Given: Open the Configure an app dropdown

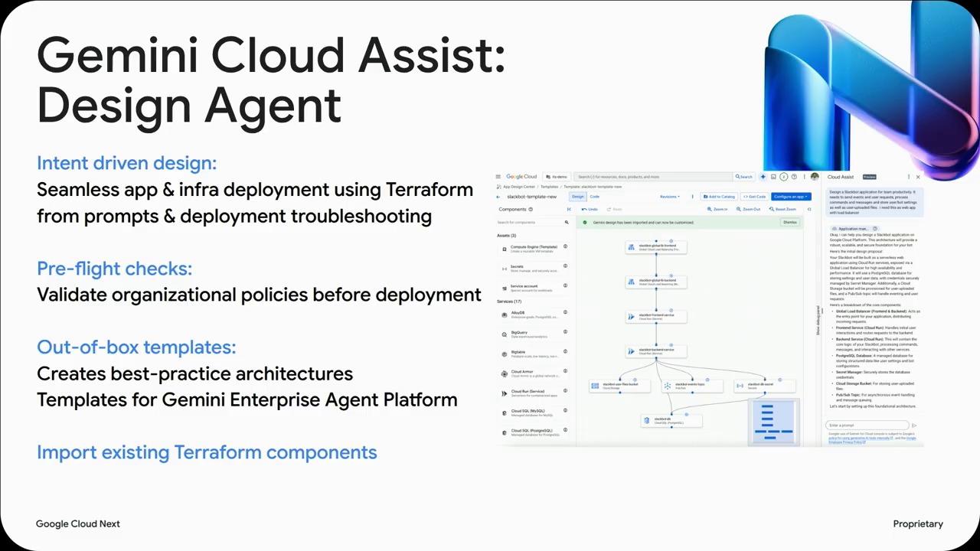Looking at the screenshot, I should pyautogui.click(x=791, y=197).
